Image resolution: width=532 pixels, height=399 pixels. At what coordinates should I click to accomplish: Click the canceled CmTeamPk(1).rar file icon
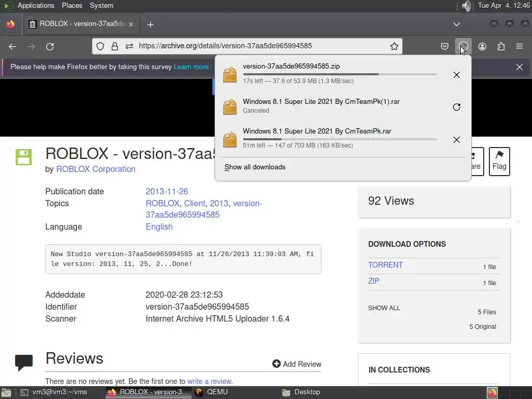click(x=230, y=107)
